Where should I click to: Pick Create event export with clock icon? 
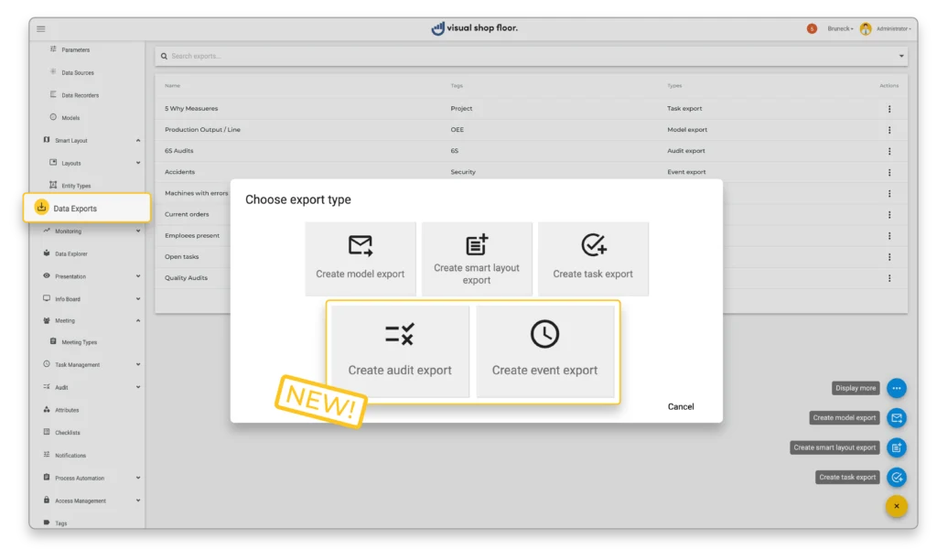(x=544, y=351)
